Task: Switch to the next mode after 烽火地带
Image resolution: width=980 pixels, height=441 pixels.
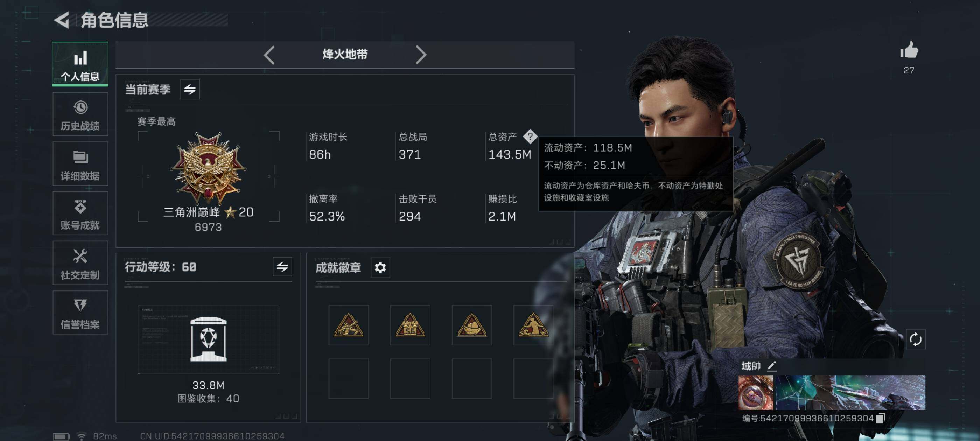Action: click(x=420, y=55)
